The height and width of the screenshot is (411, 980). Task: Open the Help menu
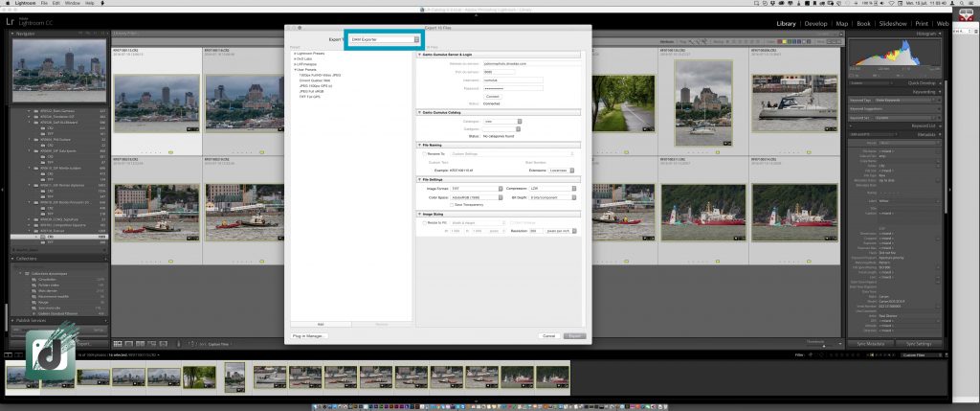[x=89, y=3]
